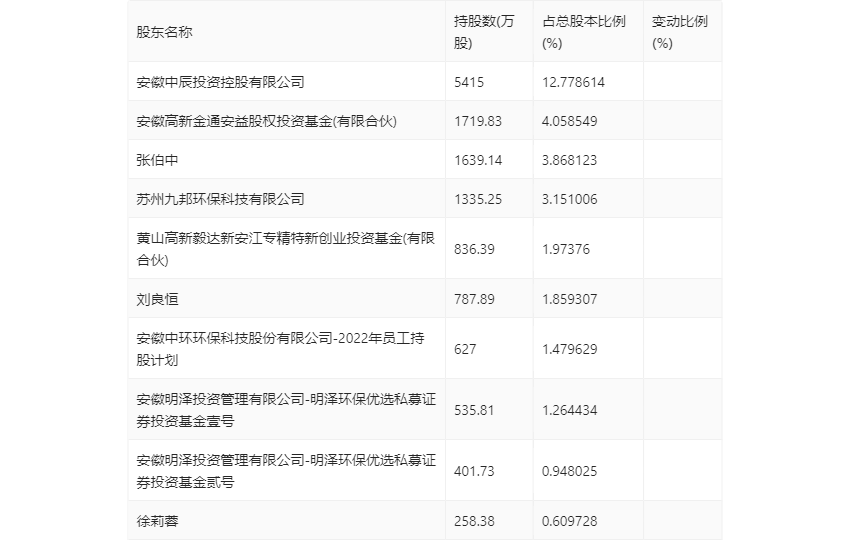Select 明泽环保优选私募证券投资基金贰号 shareholder name

(x=286, y=471)
